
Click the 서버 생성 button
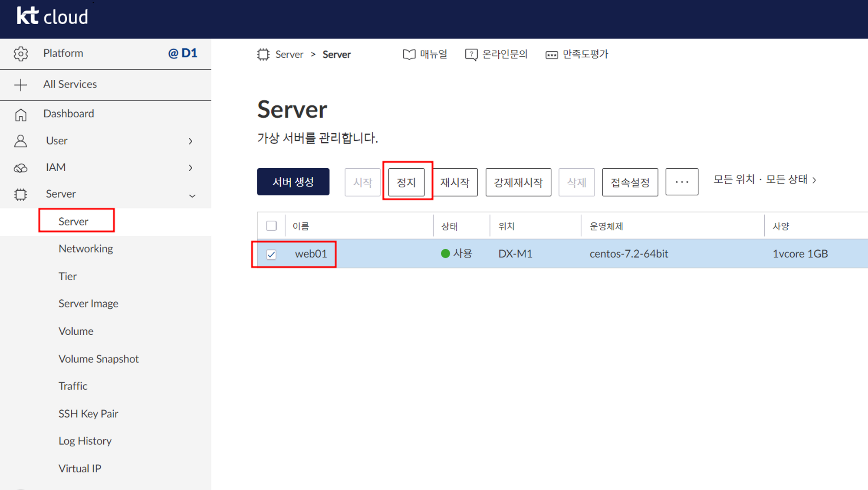(x=293, y=182)
